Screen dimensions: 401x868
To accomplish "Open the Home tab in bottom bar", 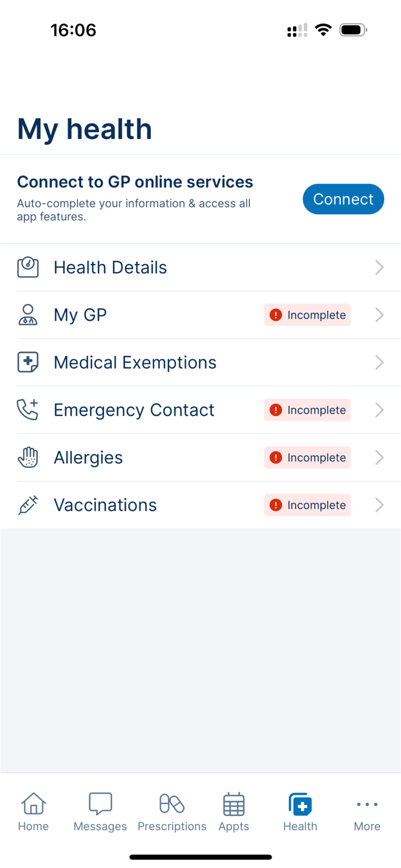I will coord(33,810).
